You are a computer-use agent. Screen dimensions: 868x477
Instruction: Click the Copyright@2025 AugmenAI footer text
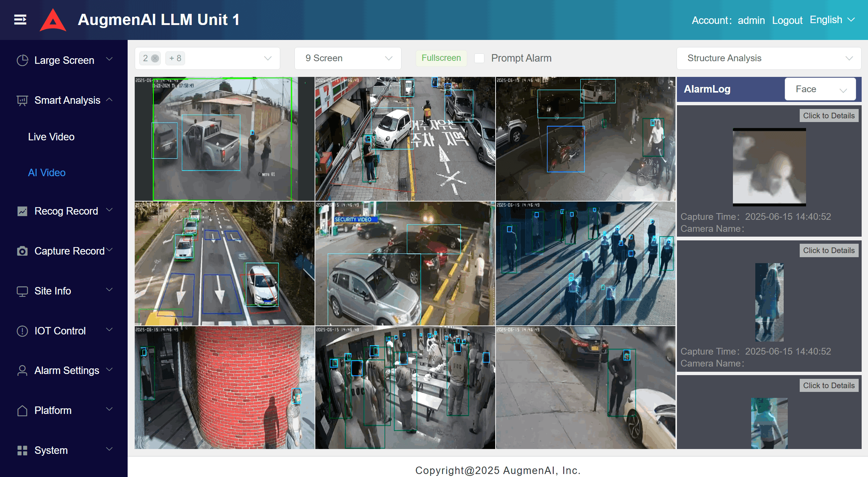tap(498, 470)
